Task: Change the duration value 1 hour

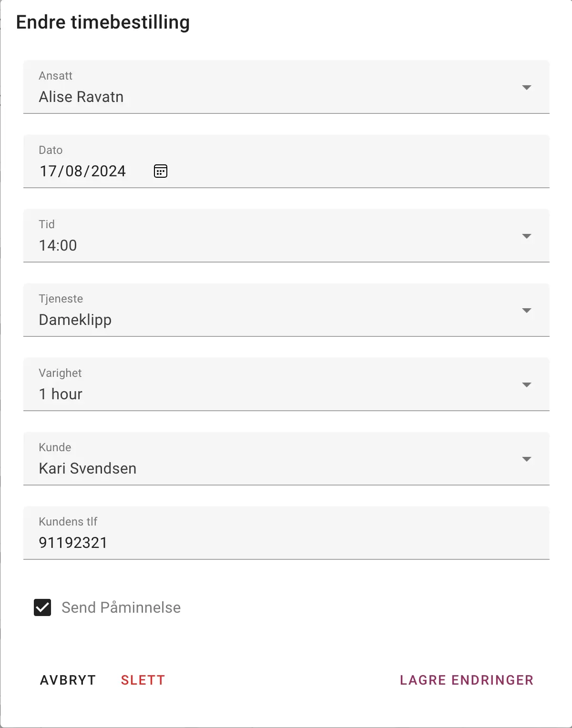Action: [61, 394]
